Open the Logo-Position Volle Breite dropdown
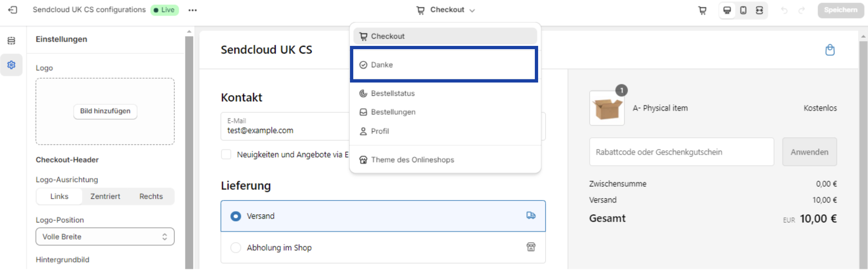This screenshot has height=270, width=868. (105, 237)
